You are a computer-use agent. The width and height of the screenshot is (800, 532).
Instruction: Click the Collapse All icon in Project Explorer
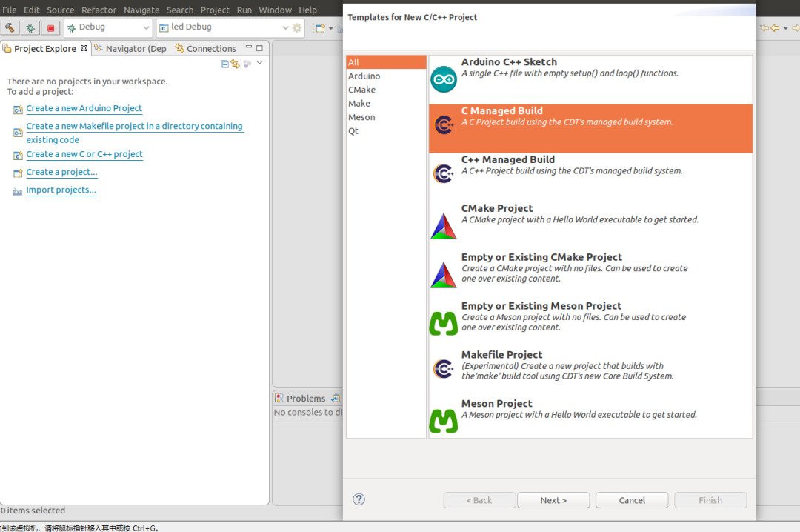pos(224,63)
